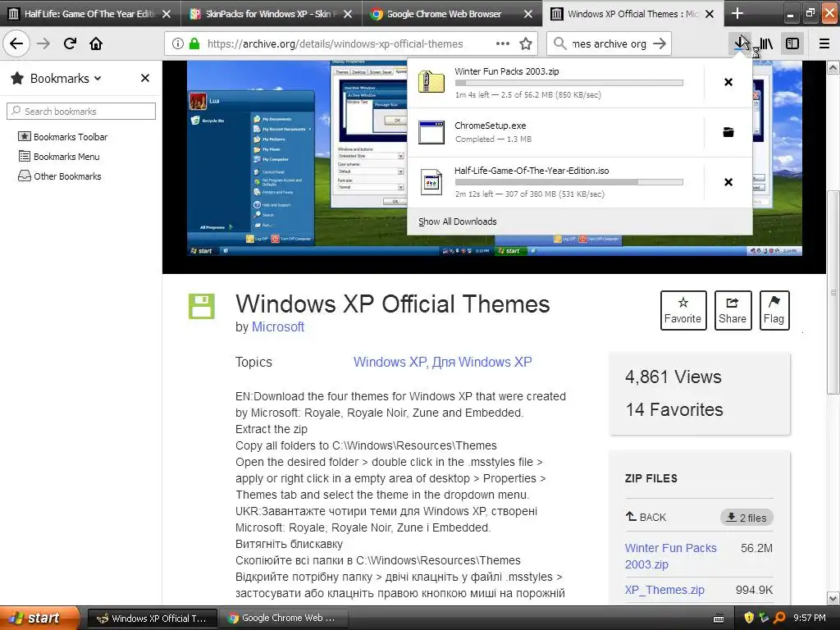840x630 pixels.
Task: Click BACK in the zip files list
Action: pyautogui.click(x=646, y=517)
